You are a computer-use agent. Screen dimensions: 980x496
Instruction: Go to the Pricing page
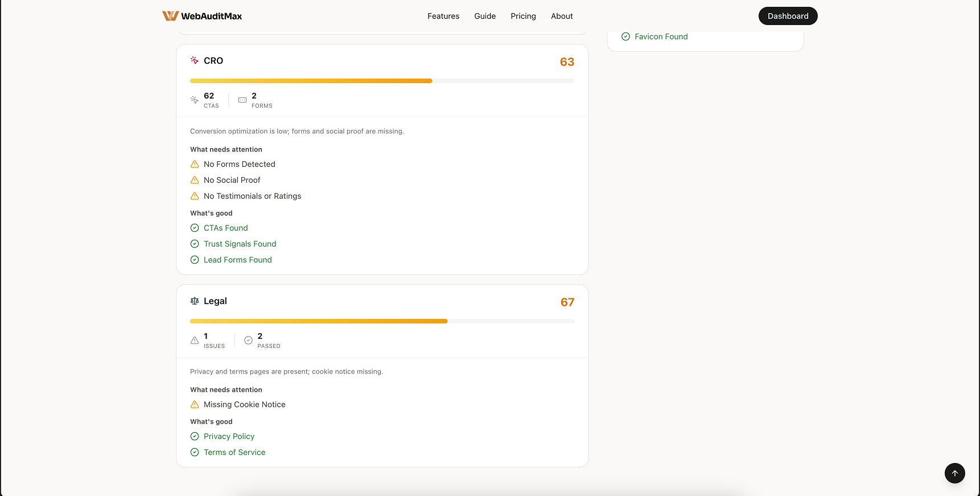523,16
